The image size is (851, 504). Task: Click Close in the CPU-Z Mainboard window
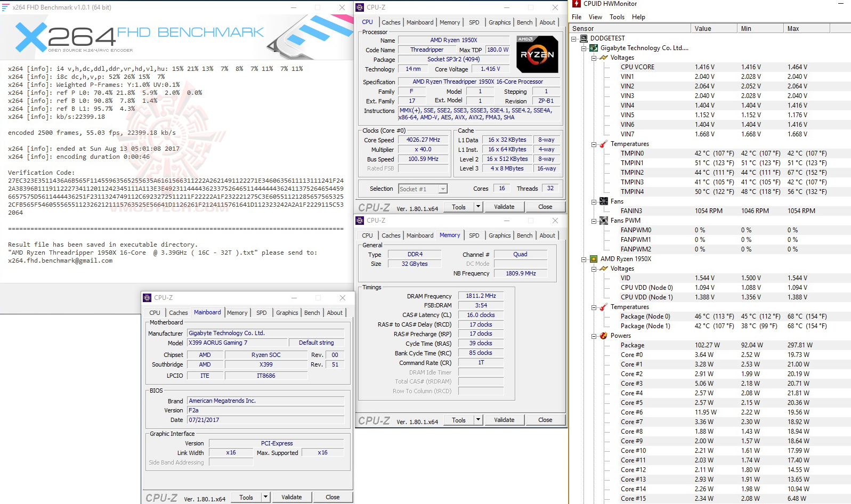coord(333,497)
